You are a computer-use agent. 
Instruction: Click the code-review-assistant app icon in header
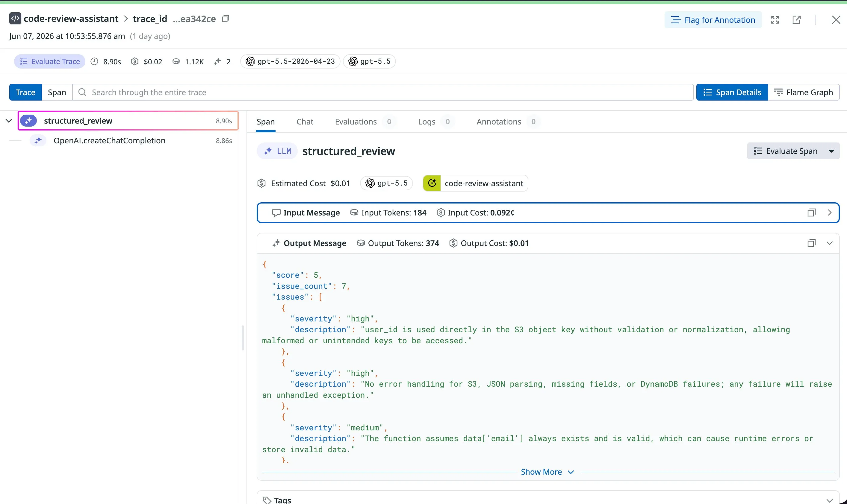click(15, 18)
